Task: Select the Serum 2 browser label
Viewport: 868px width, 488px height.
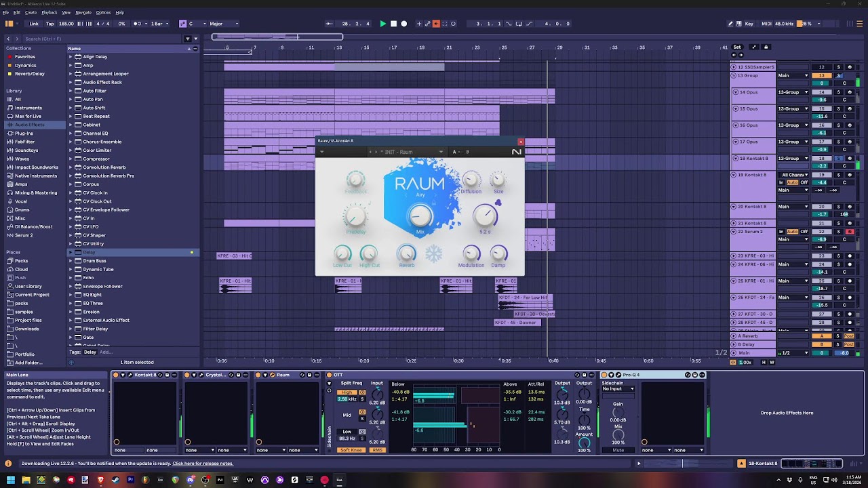Action: click(x=24, y=235)
